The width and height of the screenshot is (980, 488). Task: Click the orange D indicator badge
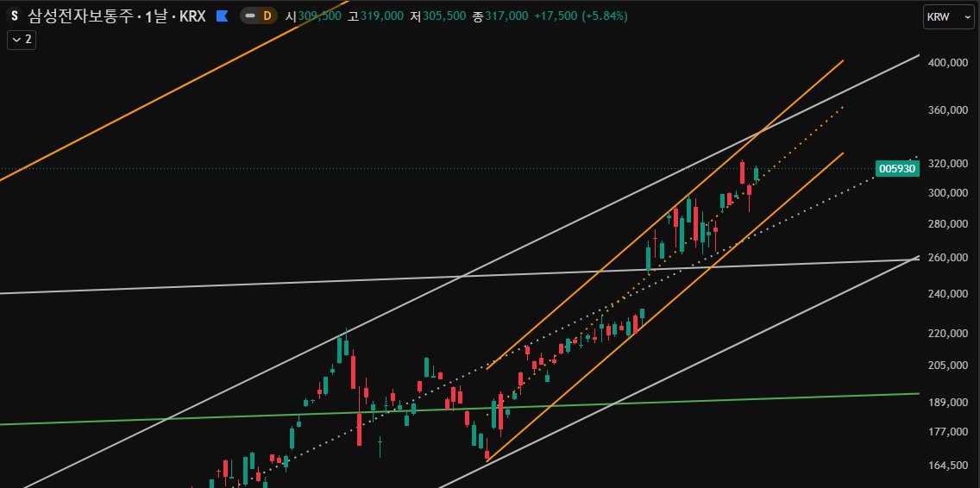click(x=267, y=16)
